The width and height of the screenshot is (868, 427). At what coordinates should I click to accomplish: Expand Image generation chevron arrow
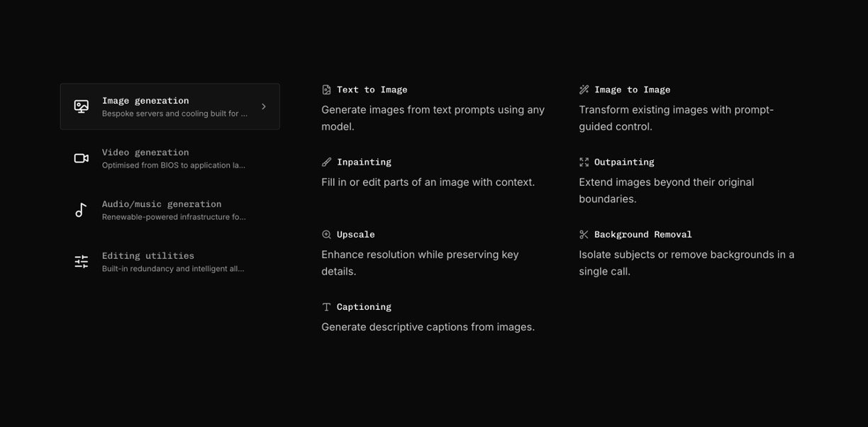point(264,106)
